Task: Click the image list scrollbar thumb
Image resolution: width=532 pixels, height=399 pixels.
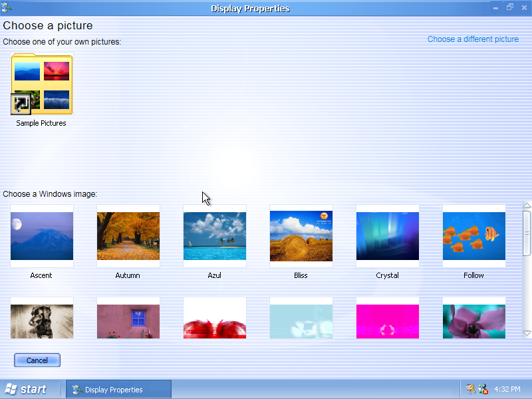Action: [527, 233]
